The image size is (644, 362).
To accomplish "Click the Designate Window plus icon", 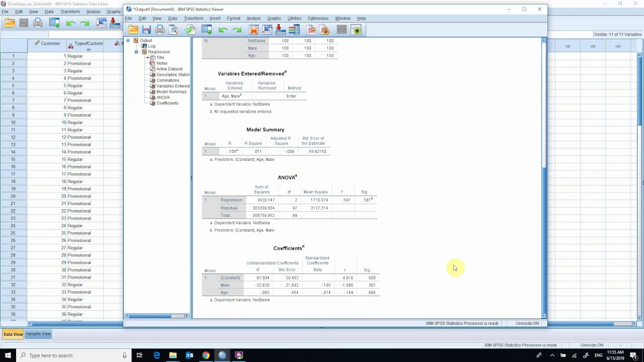I will coord(356,30).
